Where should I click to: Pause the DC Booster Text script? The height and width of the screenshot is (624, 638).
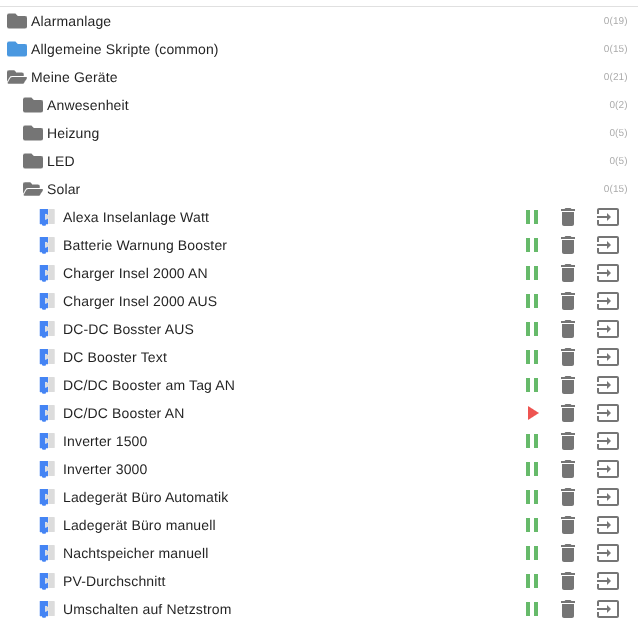pos(532,357)
